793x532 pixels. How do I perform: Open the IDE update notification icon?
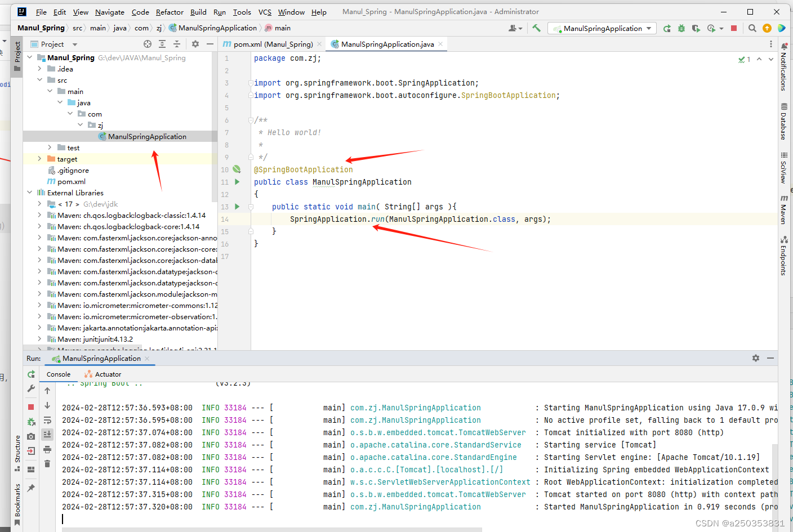click(767, 28)
